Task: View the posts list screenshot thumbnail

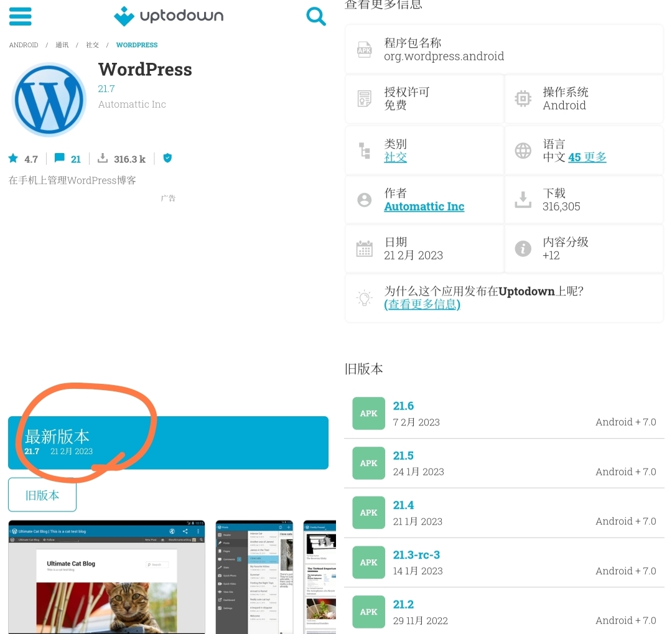Action: (254, 577)
